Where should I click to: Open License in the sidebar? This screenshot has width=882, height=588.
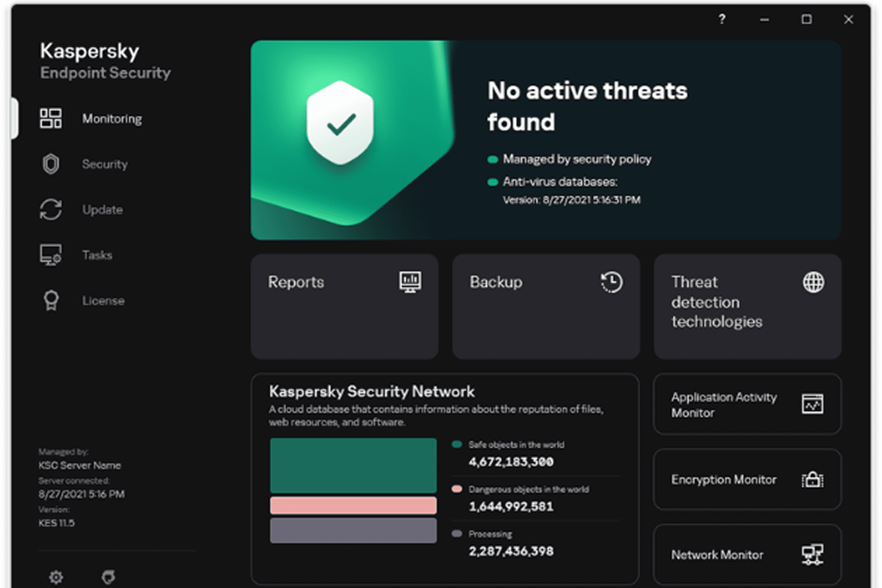(x=104, y=301)
